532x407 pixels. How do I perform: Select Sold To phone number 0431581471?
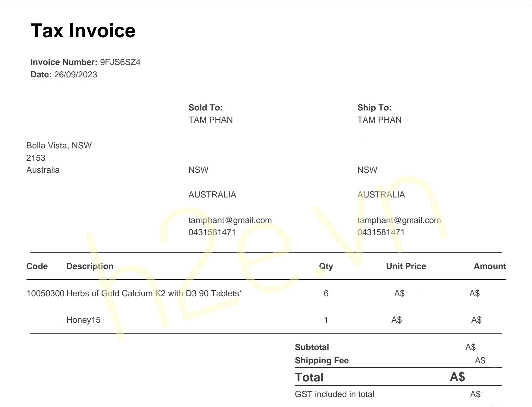pos(212,232)
